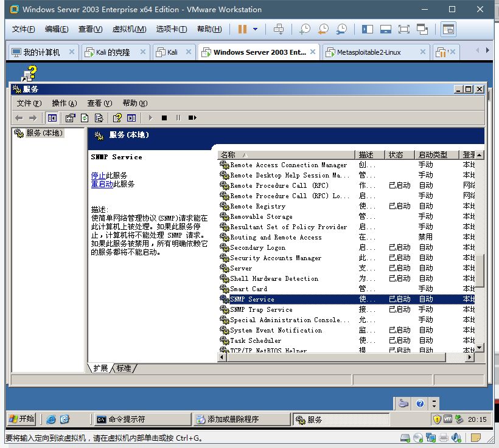Toggle the thumbnail bar view in VMware
Viewport: 499px width, 448px height.
tap(385, 29)
